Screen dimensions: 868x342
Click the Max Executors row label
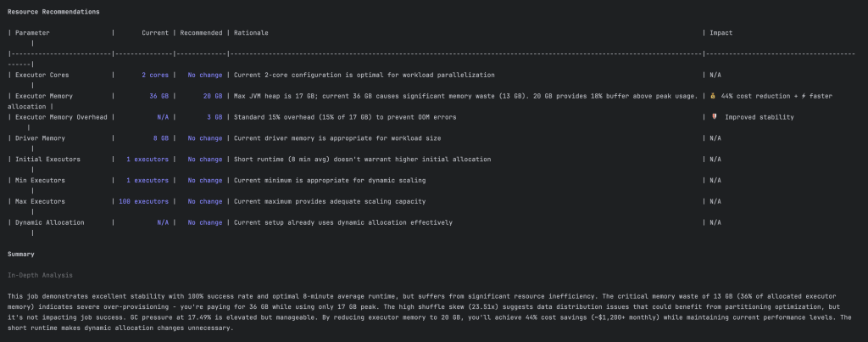40,201
